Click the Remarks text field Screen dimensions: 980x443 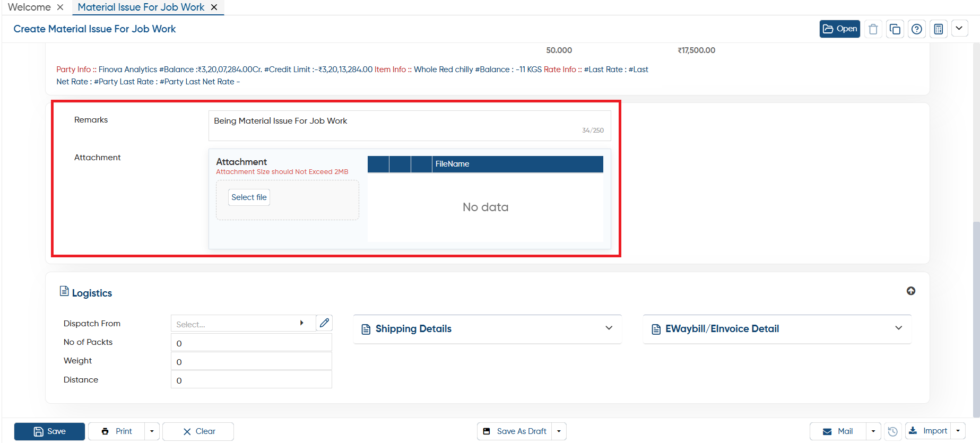[x=410, y=126]
